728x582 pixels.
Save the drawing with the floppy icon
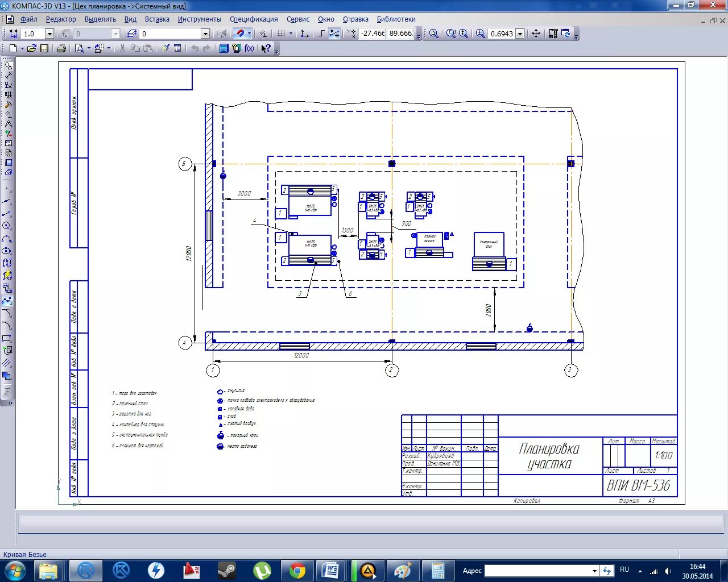pos(44,49)
